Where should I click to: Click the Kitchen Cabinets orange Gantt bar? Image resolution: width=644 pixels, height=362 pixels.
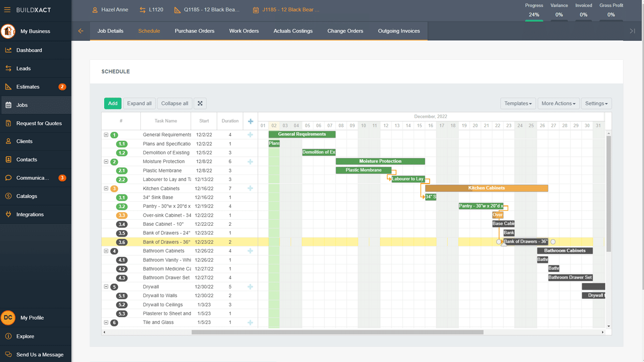486,188
